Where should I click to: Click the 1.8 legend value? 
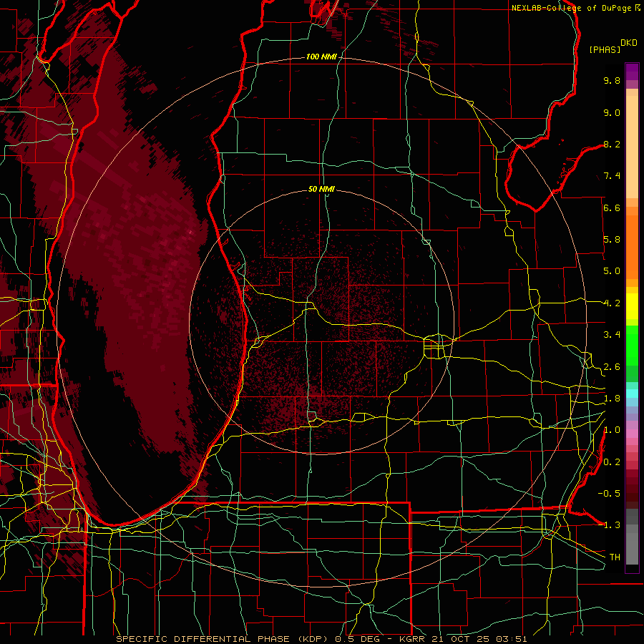click(612, 399)
